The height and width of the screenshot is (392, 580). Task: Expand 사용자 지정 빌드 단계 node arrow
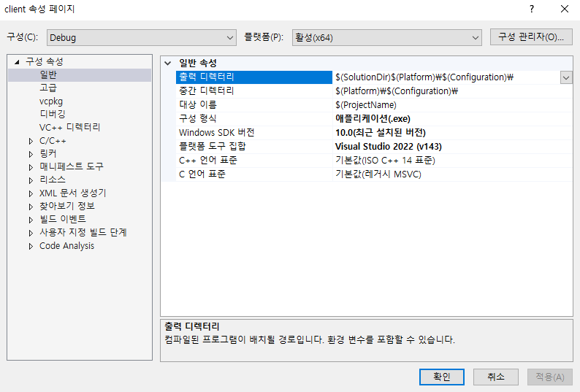coord(31,233)
